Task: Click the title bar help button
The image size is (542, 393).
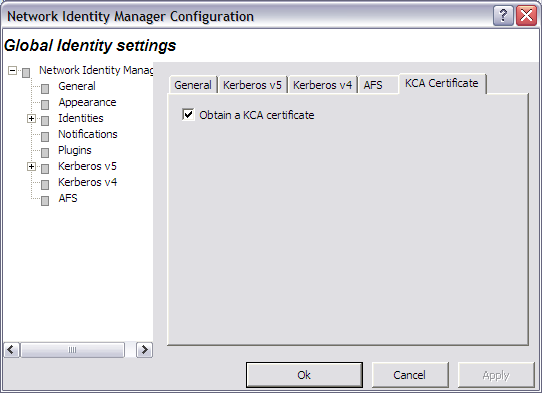Action: pos(503,16)
